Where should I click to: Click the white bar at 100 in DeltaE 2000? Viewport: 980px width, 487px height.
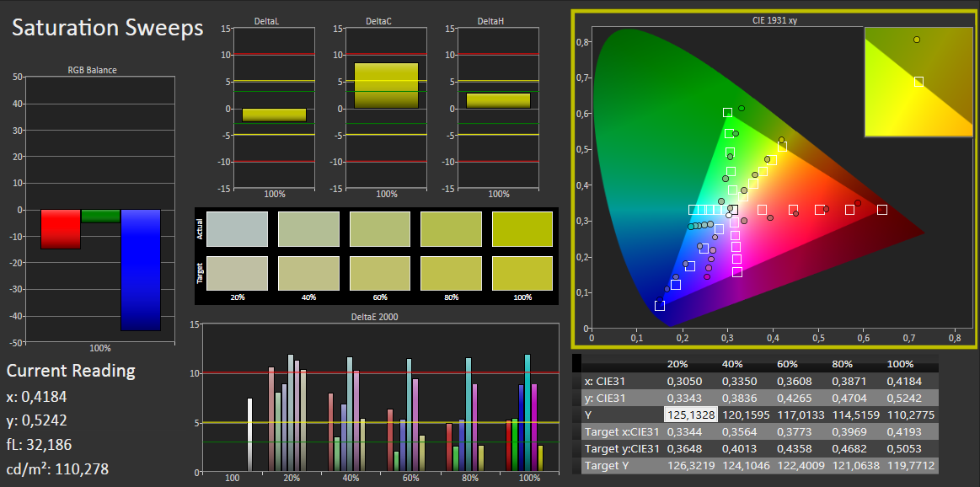pos(250,435)
